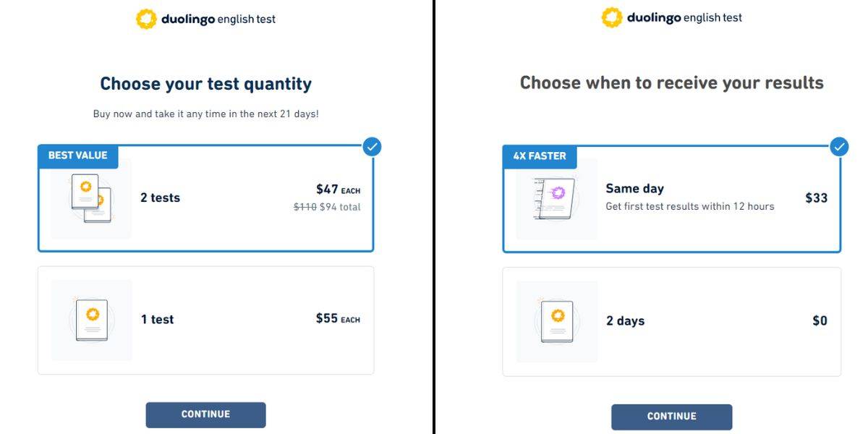
Task: Click the $0 price for 2 days
Action: click(819, 320)
